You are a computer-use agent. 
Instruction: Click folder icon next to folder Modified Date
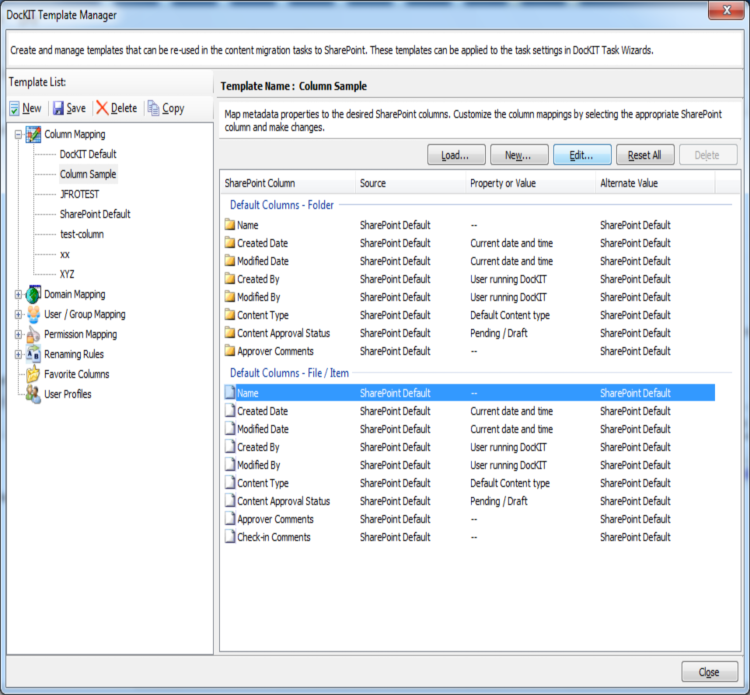[x=230, y=261]
